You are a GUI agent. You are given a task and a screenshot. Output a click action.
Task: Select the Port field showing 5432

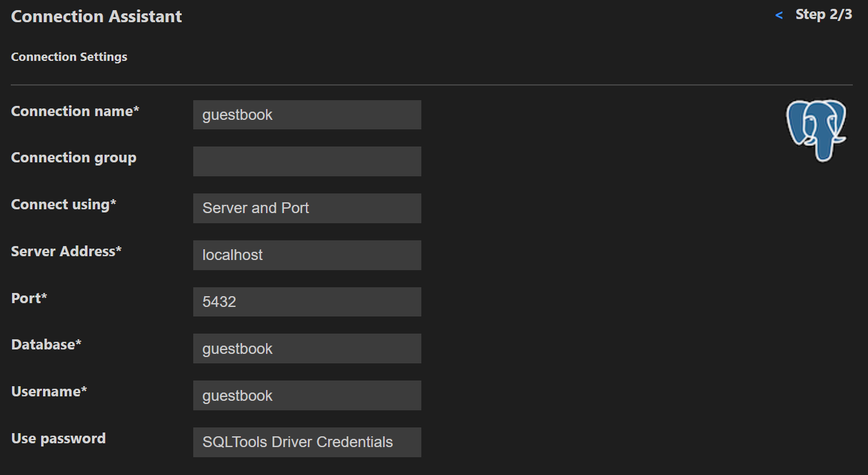(x=307, y=302)
